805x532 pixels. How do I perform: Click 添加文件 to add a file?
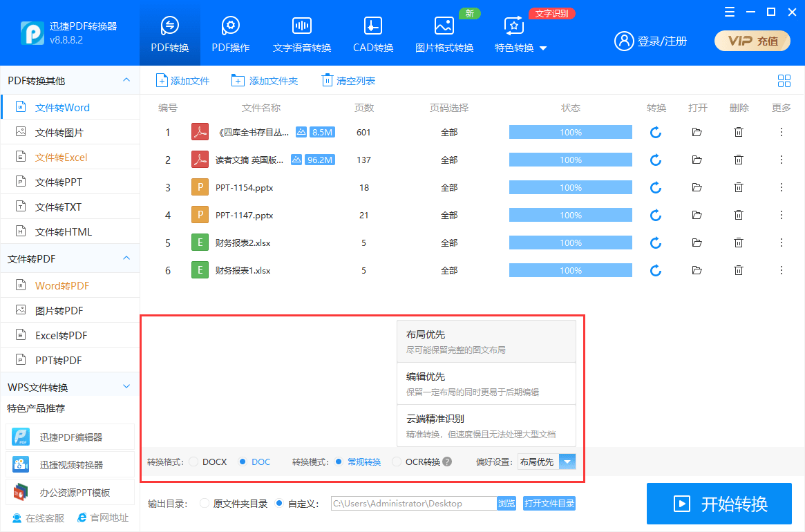[183, 81]
